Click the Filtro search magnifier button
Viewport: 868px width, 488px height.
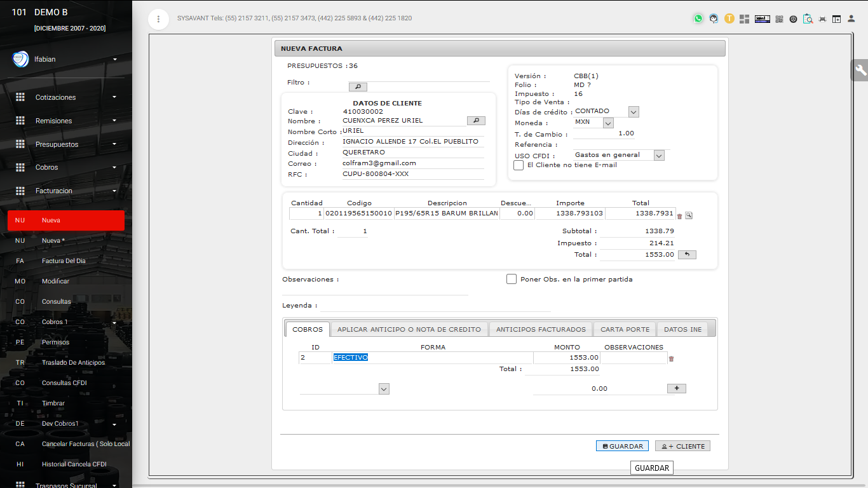pyautogui.click(x=358, y=86)
